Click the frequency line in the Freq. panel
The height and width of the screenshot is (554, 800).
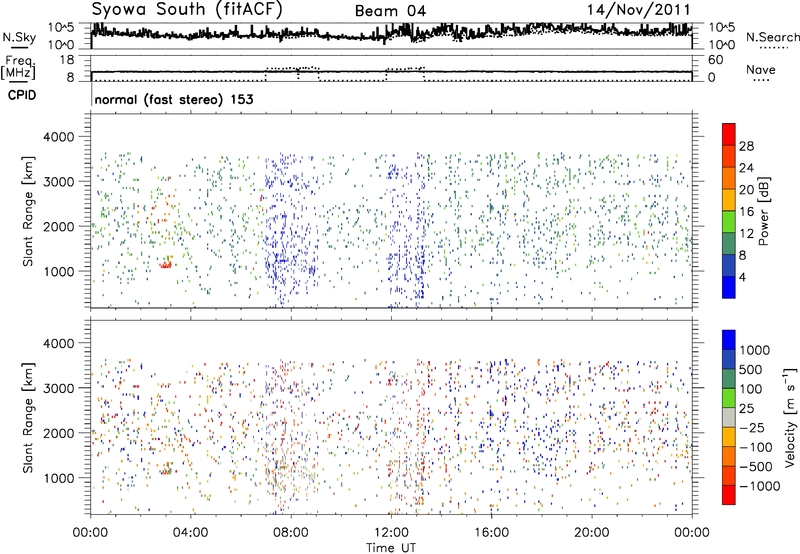(x=391, y=72)
